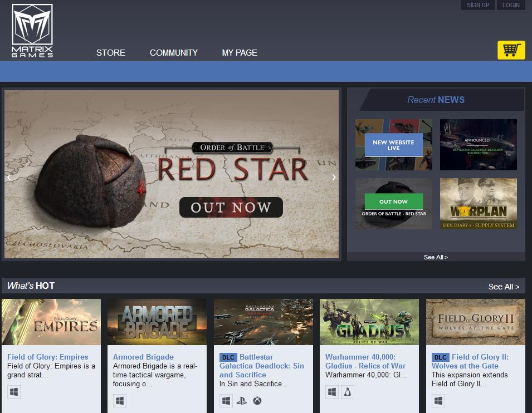Click Windows icon under Wolves at the Gate
532x413 pixels.
tap(438, 400)
